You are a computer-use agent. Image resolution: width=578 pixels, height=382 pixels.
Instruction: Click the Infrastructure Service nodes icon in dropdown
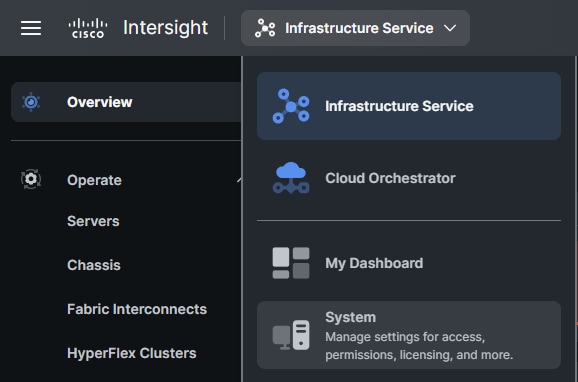click(x=291, y=106)
